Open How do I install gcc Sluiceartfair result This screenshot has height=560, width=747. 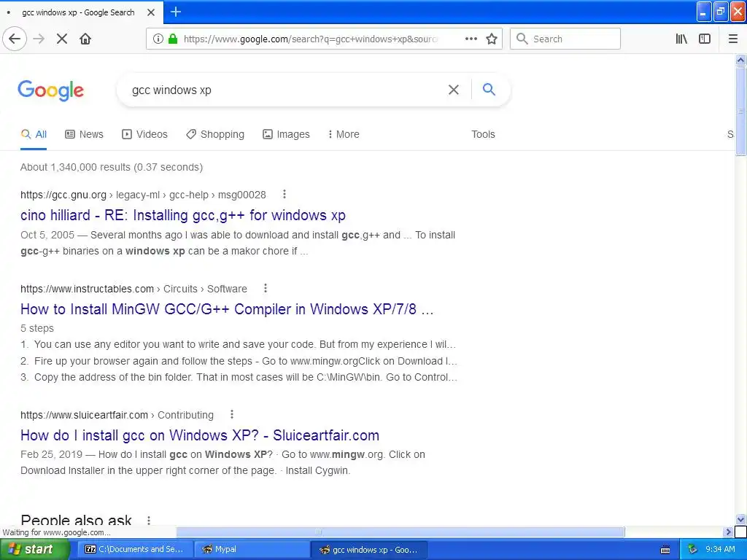click(200, 435)
